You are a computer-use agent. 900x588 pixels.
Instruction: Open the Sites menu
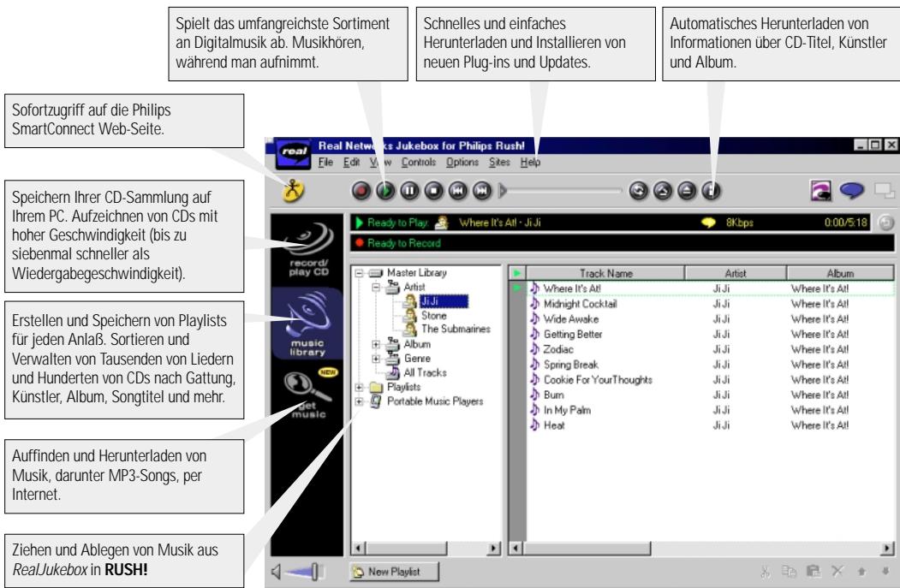pyautogui.click(x=499, y=163)
